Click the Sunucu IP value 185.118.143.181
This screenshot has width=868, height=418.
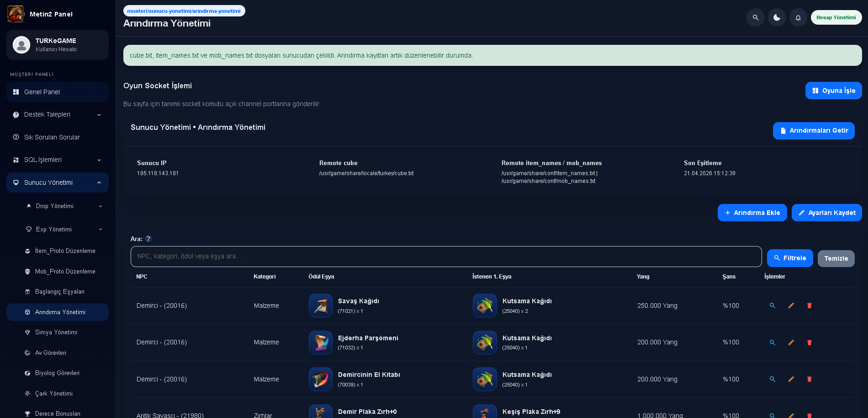point(158,173)
